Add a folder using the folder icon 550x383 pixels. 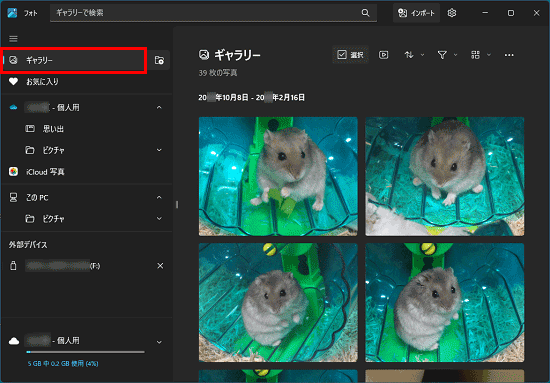tap(159, 60)
